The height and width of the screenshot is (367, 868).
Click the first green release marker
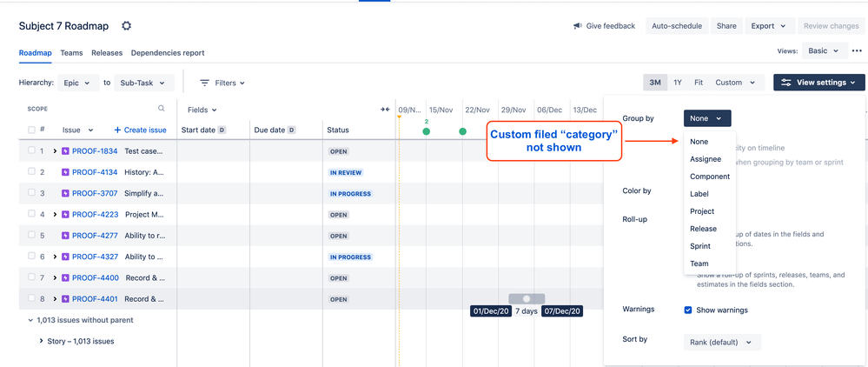(427, 131)
